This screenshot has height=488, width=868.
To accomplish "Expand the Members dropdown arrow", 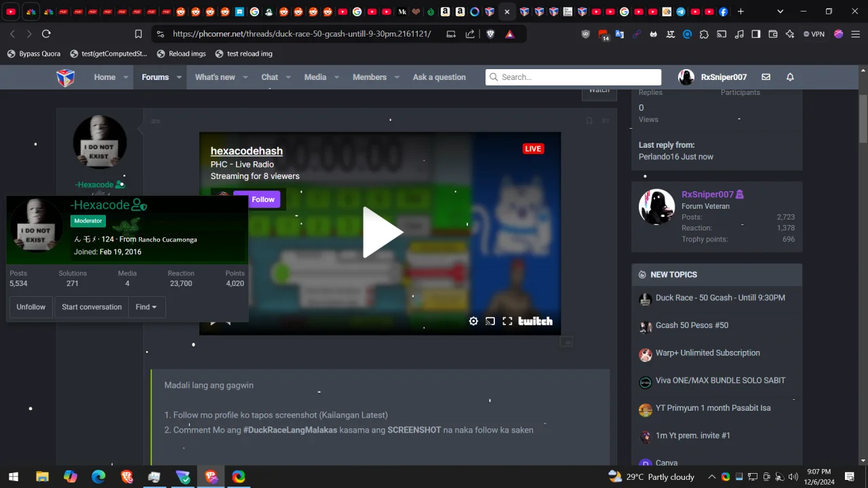I will (397, 77).
